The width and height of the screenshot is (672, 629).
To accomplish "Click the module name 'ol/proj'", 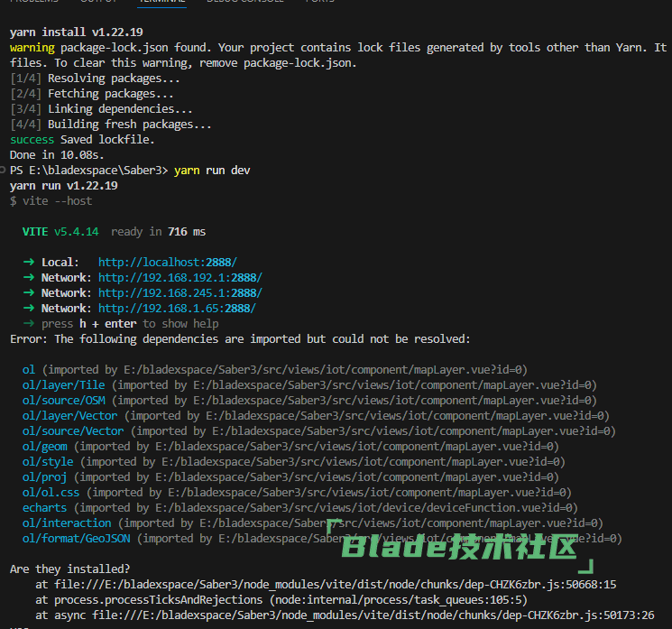I will [x=44, y=477].
